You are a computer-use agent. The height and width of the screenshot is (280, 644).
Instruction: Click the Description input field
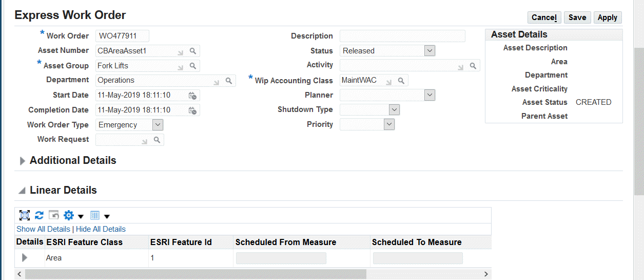(402, 36)
